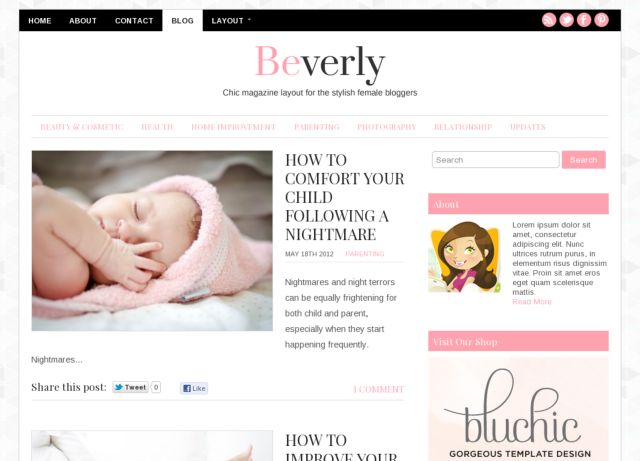Screen dimensions: 640x461
Task: Click the pink Search button
Action: pos(584,160)
